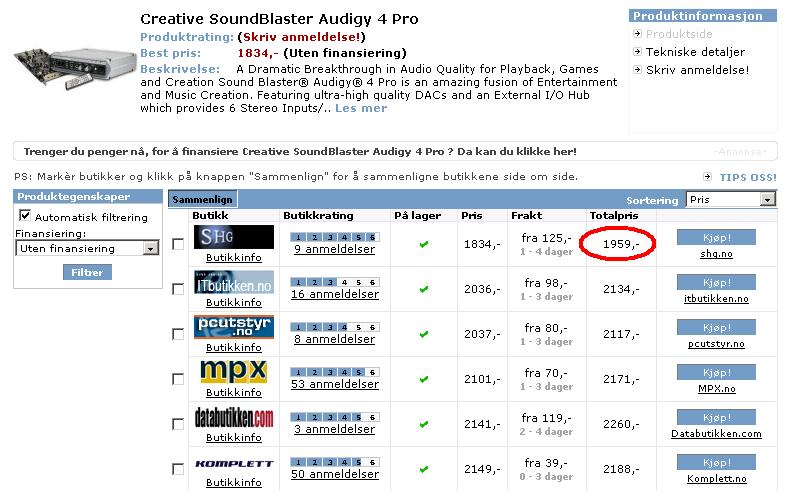Visit the MPX.no link
The height and width of the screenshot is (491, 803).
(x=716, y=389)
